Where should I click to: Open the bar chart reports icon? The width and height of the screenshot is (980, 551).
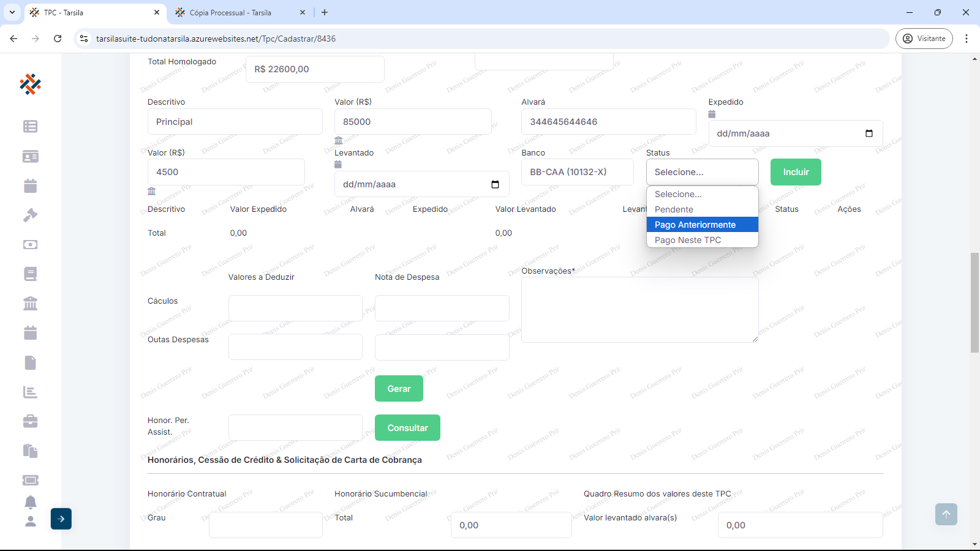[x=30, y=392]
